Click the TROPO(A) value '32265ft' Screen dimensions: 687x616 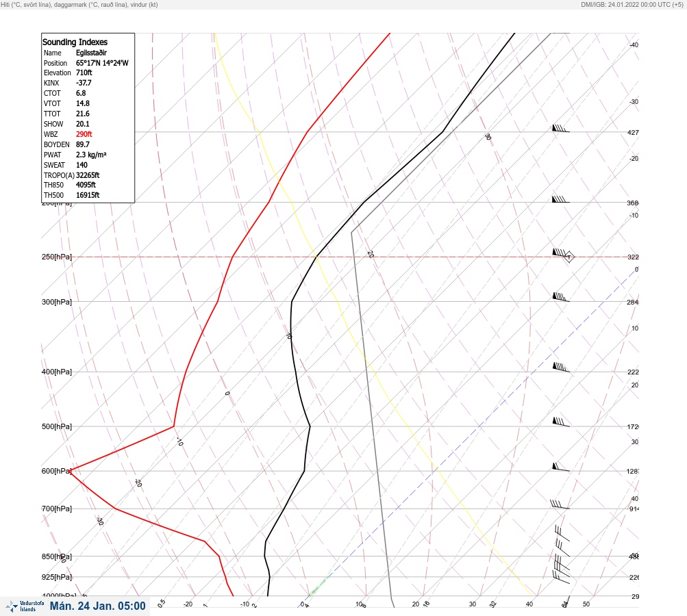coord(88,175)
